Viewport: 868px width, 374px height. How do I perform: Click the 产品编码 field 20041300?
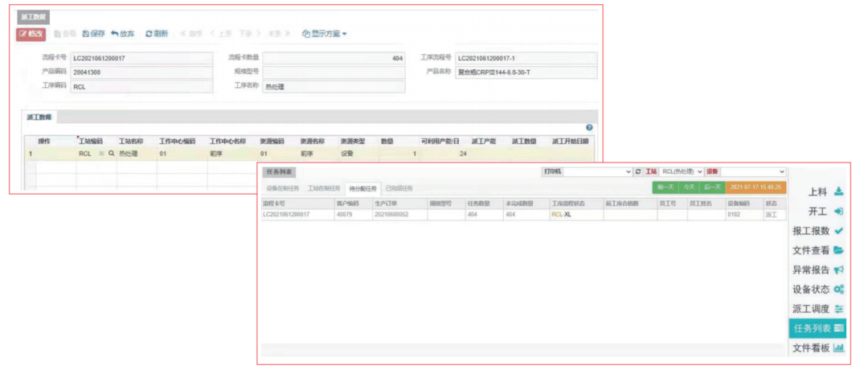point(141,72)
